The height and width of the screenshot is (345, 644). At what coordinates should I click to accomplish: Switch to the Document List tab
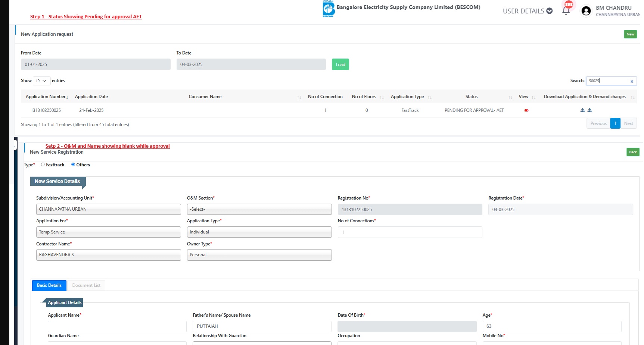pos(86,285)
